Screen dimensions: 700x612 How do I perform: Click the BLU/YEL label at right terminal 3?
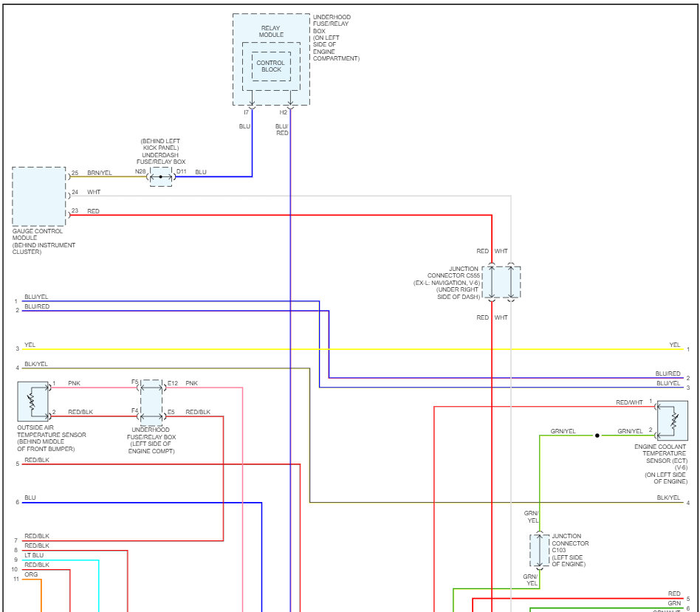click(668, 383)
